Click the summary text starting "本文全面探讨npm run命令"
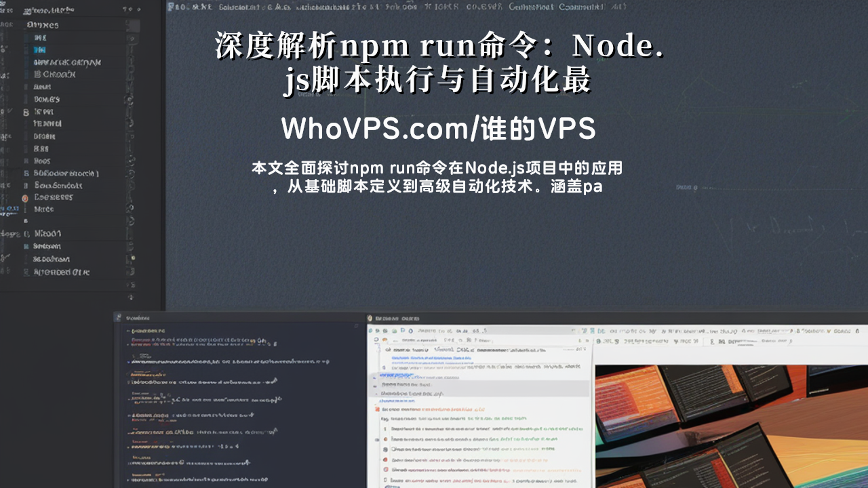 437,178
